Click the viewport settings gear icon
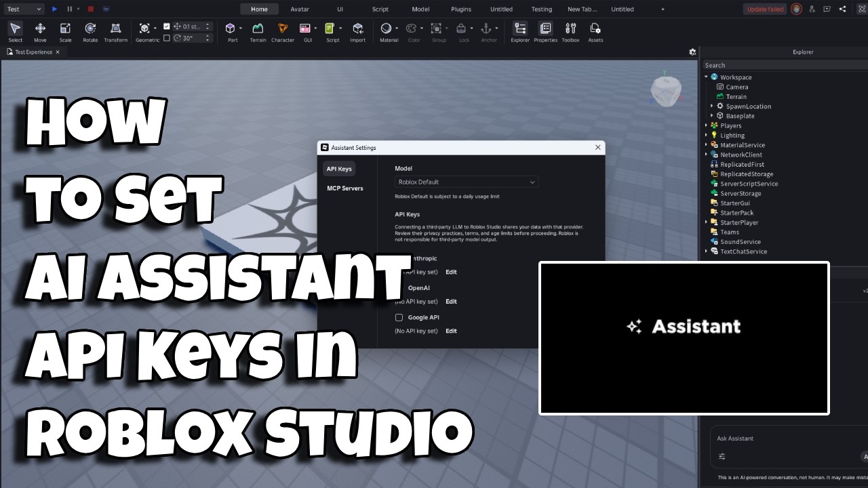This screenshot has height=488, width=868. click(x=692, y=52)
